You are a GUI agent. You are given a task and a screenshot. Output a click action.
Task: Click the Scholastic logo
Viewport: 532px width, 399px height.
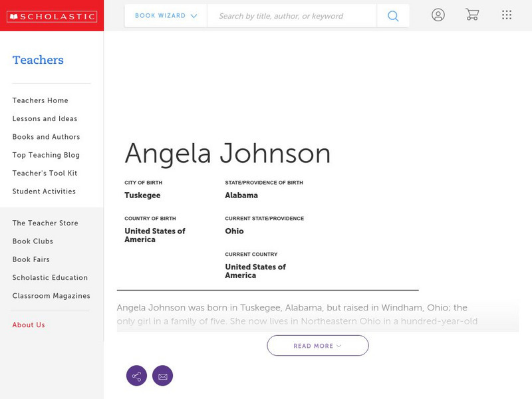click(52, 17)
